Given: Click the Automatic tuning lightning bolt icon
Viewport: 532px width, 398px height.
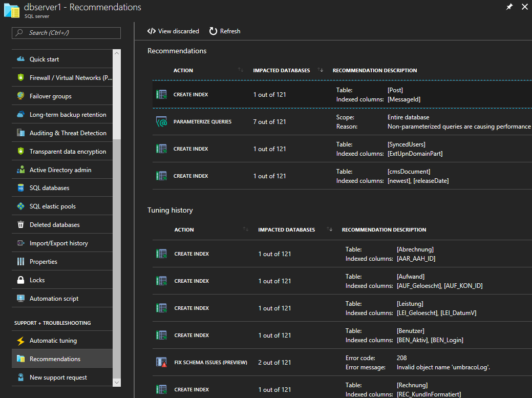Looking at the screenshot, I should (20, 341).
